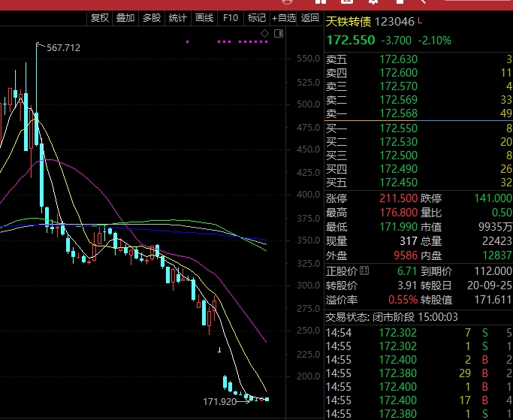Open the 叠加 overlay option

125,18
